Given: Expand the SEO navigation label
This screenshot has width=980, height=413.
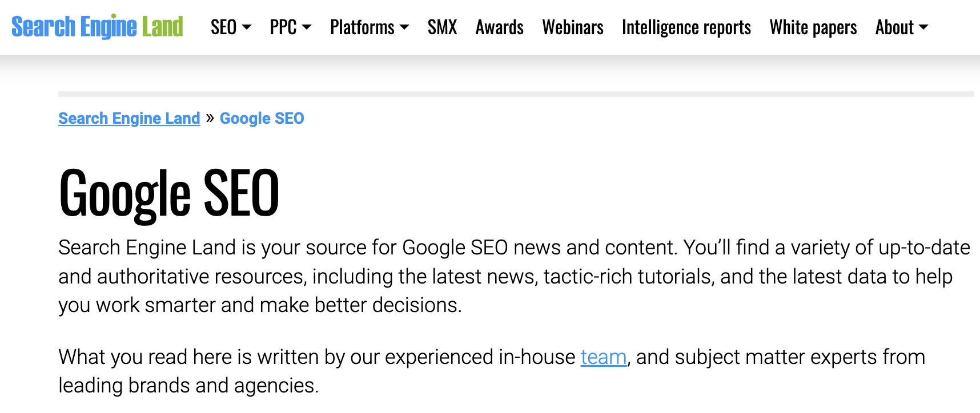Looking at the screenshot, I should [223, 27].
